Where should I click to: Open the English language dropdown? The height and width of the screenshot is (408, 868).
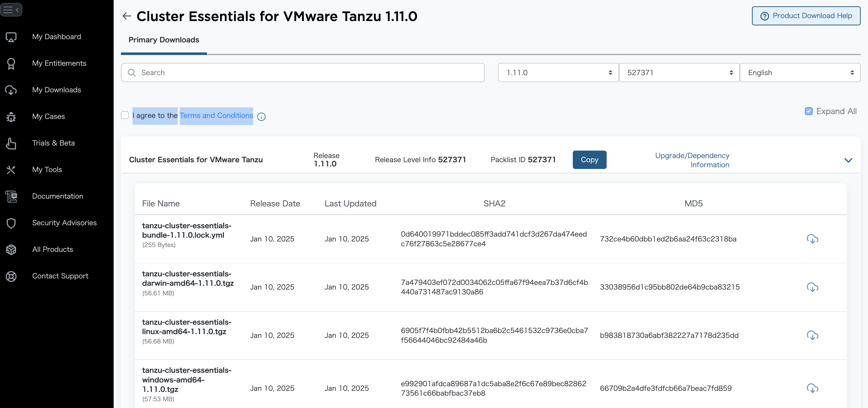click(x=800, y=73)
